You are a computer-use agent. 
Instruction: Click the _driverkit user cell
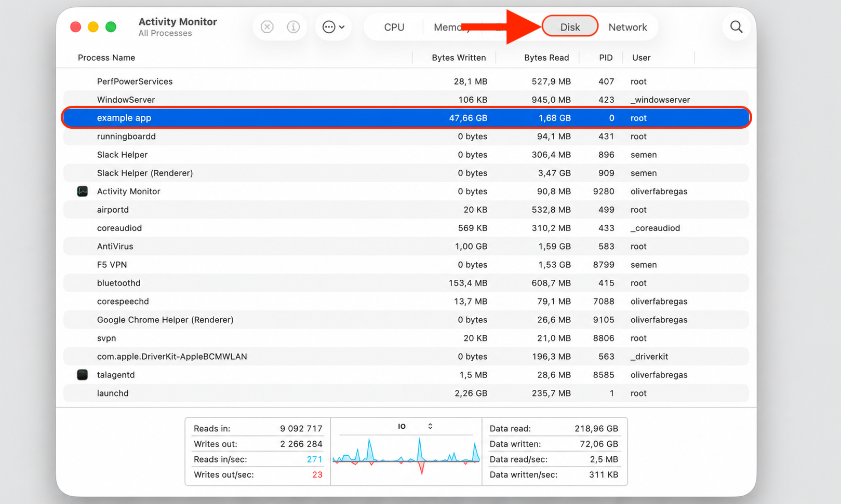pyautogui.click(x=649, y=357)
